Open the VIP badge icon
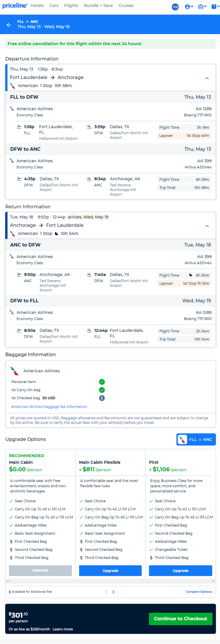220x644 pixels. (x=175, y=7)
